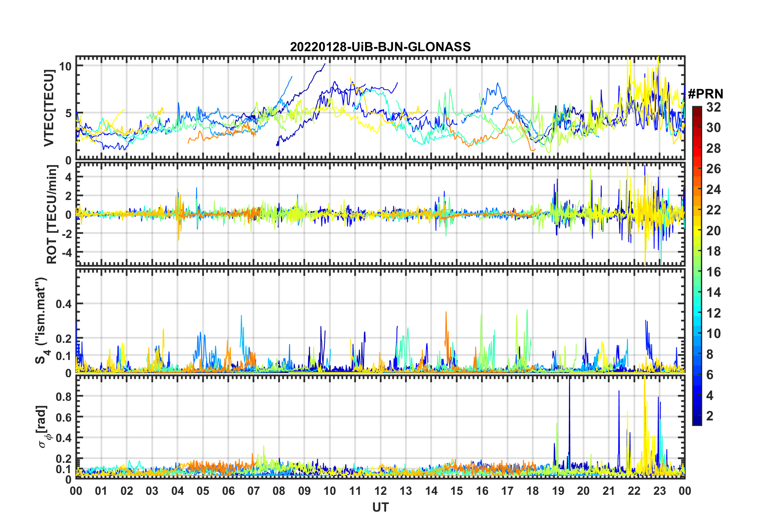Click the cyan color at PRN 12
The height and width of the screenshot is (532, 761).
coord(697,313)
